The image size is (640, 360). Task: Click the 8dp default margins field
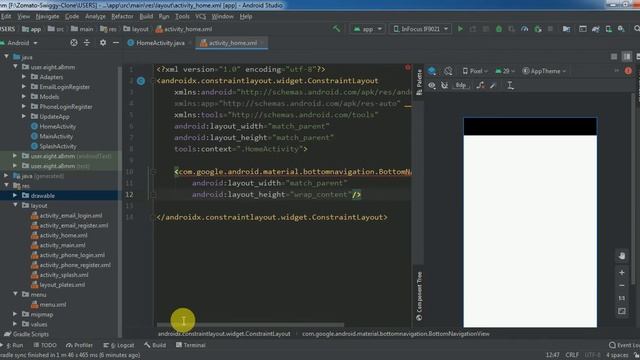(461, 85)
